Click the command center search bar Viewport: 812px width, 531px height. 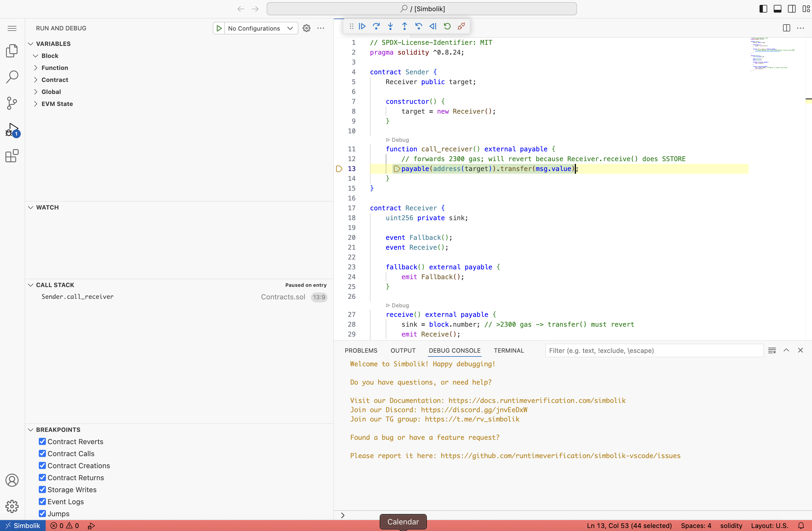[x=422, y=9]
